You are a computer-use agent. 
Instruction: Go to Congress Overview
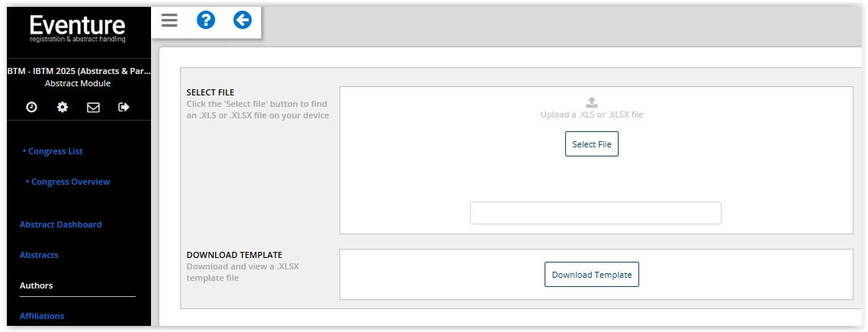(70, 182)
